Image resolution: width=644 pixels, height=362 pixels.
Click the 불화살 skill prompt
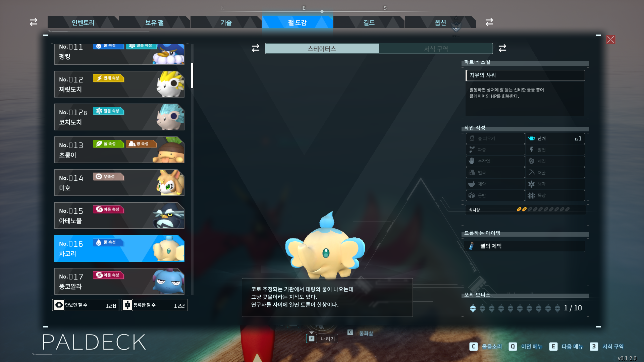[x=360, y=333]
